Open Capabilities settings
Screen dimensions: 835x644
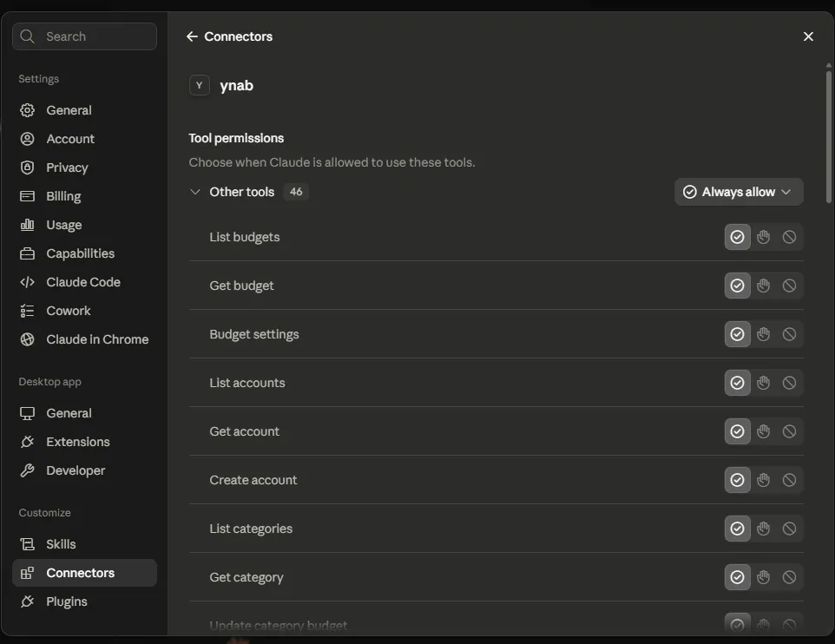pyautogui.click(x=84, y=253)
